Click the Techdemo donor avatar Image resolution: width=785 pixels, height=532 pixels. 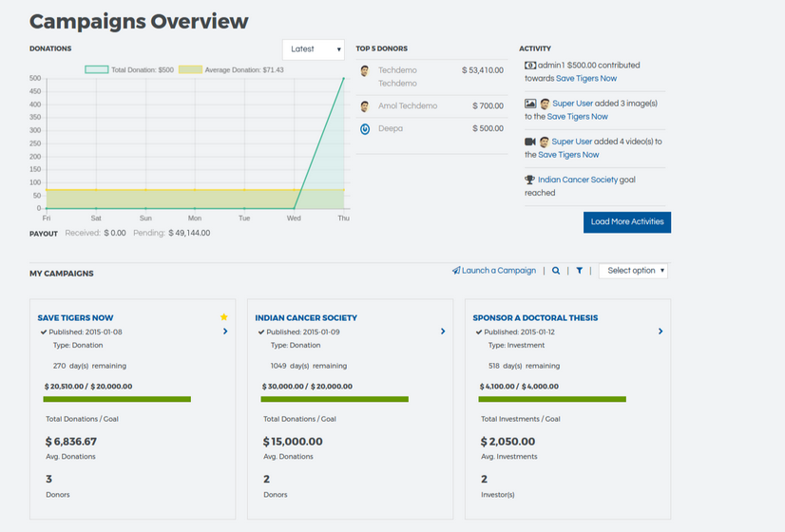(365, 71)
